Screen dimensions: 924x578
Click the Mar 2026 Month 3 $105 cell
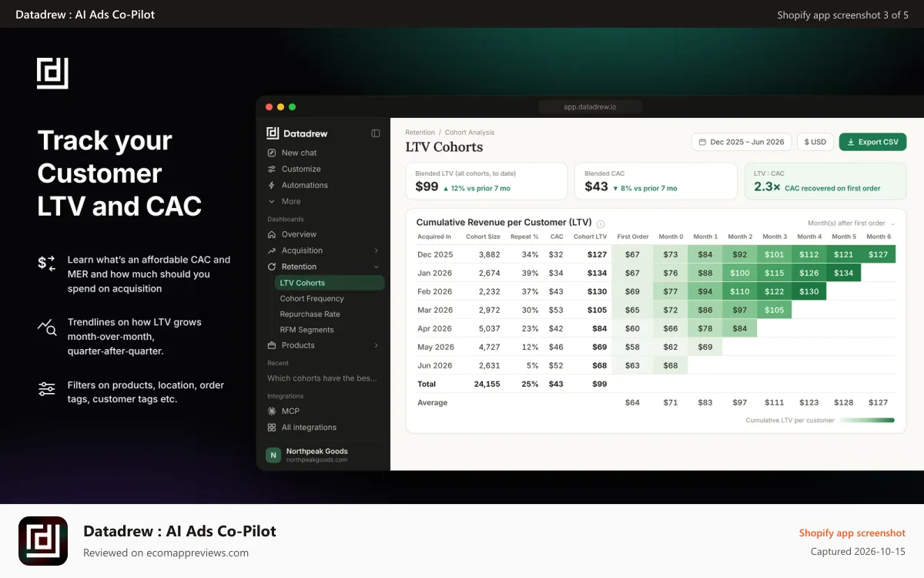(x=774, y=310)
